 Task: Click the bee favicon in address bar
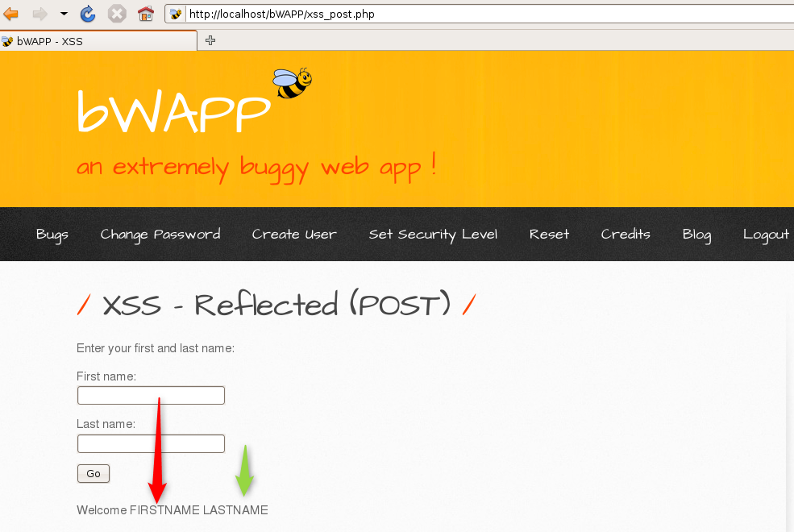[x=177, y=14]
